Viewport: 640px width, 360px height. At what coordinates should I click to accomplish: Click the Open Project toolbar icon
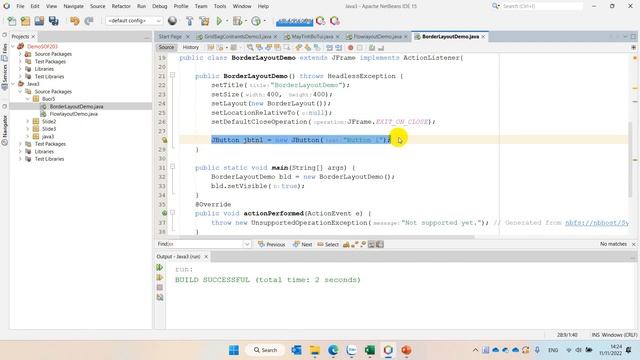point(39,21)
